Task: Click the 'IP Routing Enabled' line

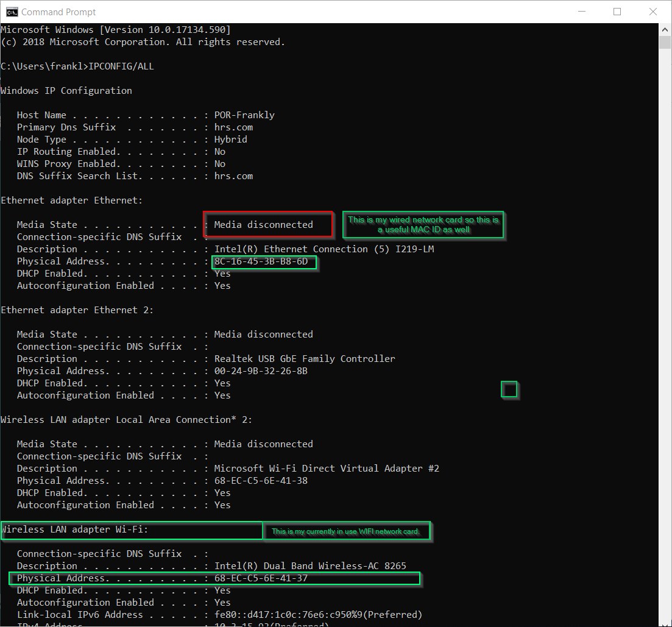Action: [x=121, y=152]
